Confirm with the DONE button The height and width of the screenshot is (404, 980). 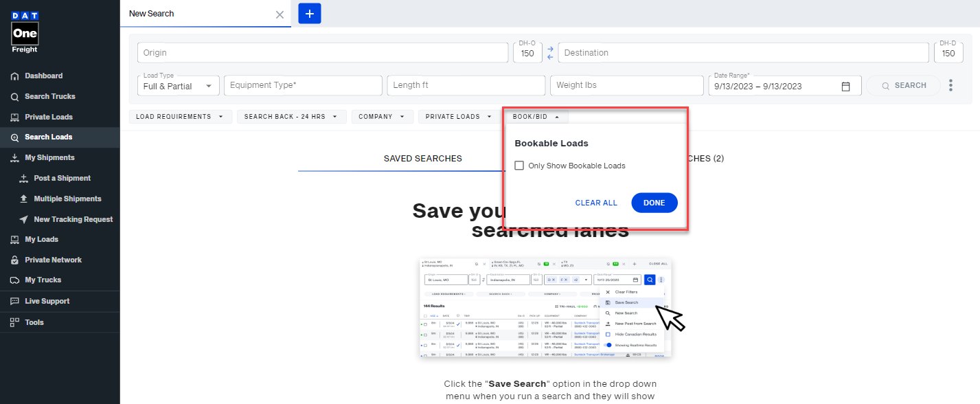[653, 203]
